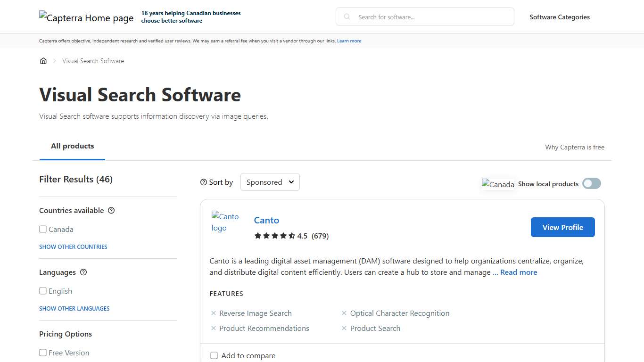Viewport: 644px width, 362px height.
Task: Click the help icon next to Sort by
Action: click(x=203, y=181)
